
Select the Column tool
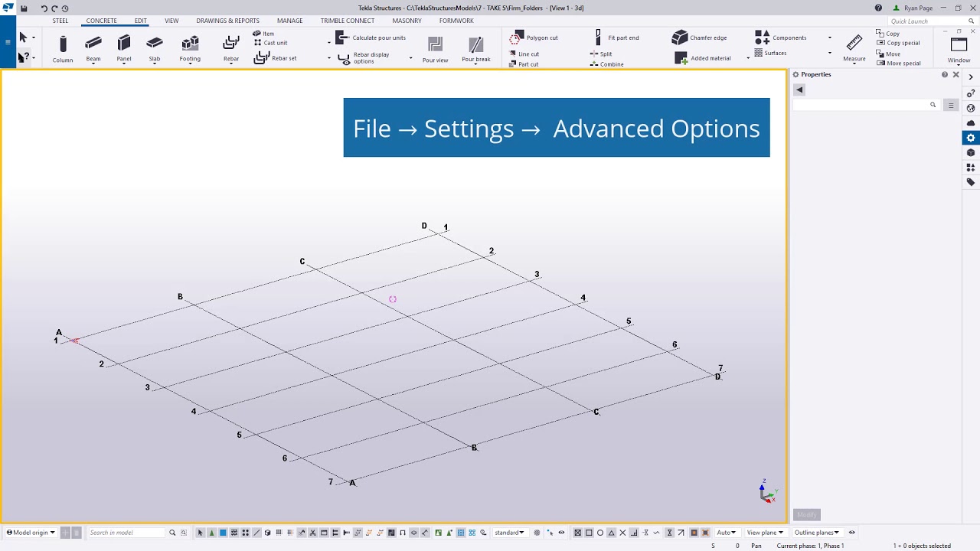point(63,49)
